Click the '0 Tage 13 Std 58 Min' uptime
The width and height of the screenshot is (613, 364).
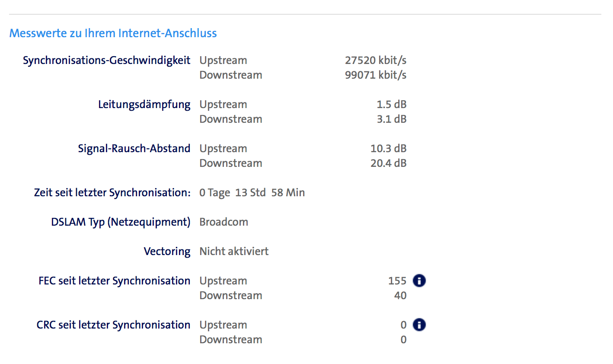point(252,192)
